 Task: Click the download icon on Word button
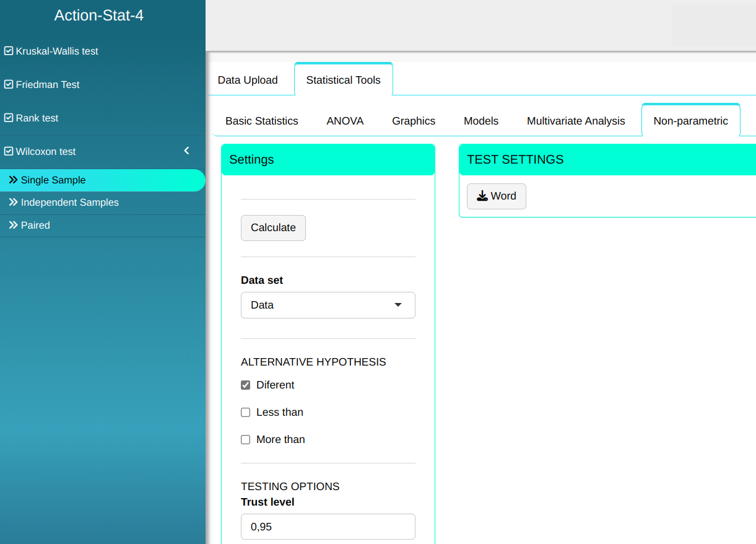482,196
